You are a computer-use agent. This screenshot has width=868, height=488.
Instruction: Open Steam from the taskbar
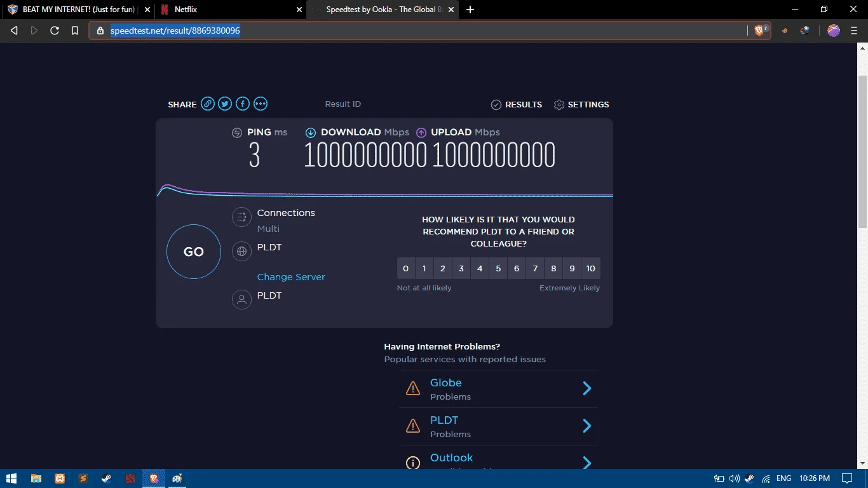tap(106, 478)
